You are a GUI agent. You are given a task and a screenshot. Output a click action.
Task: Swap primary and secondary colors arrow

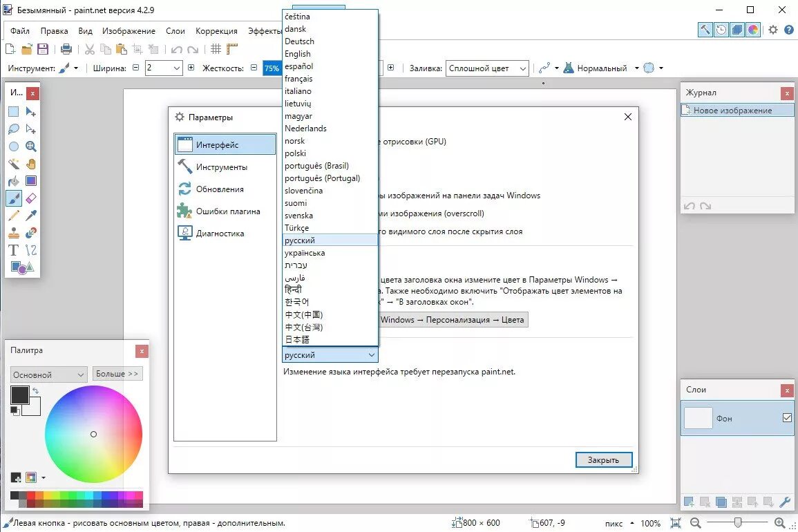36,390
